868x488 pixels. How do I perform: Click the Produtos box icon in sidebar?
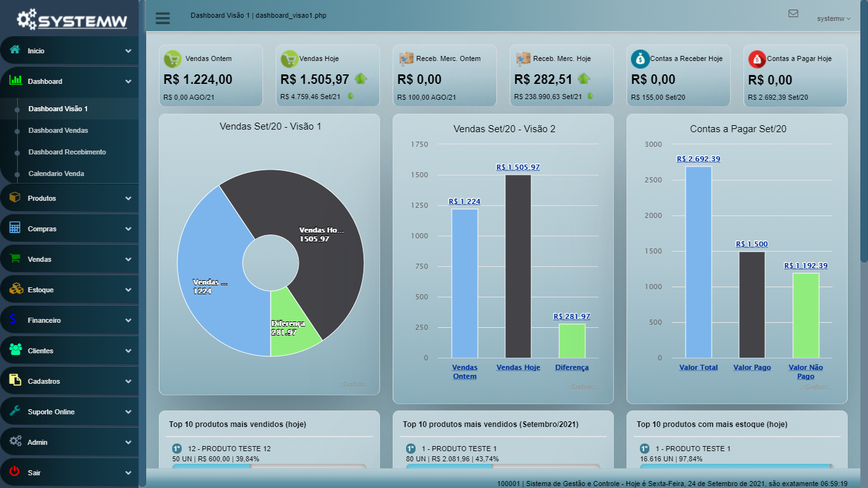15,198
